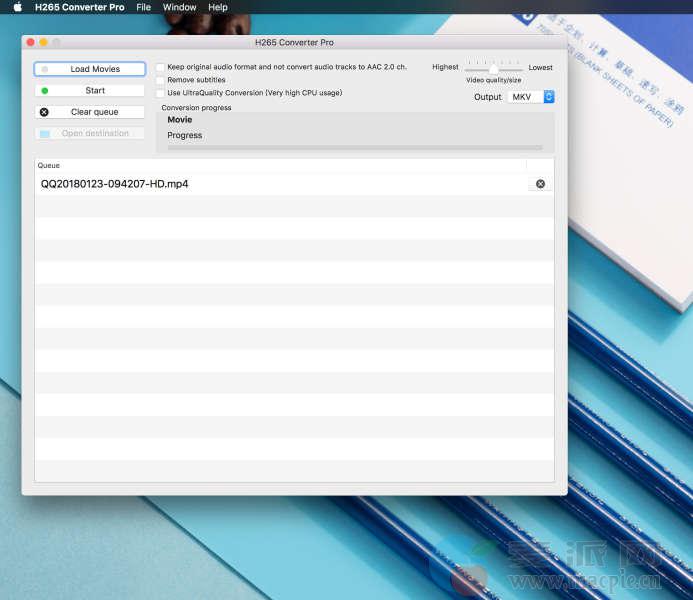Image resolution: width=693 pixels, height=600 pixels.
Task: Clear the queue
Action: tap(90, 112)
